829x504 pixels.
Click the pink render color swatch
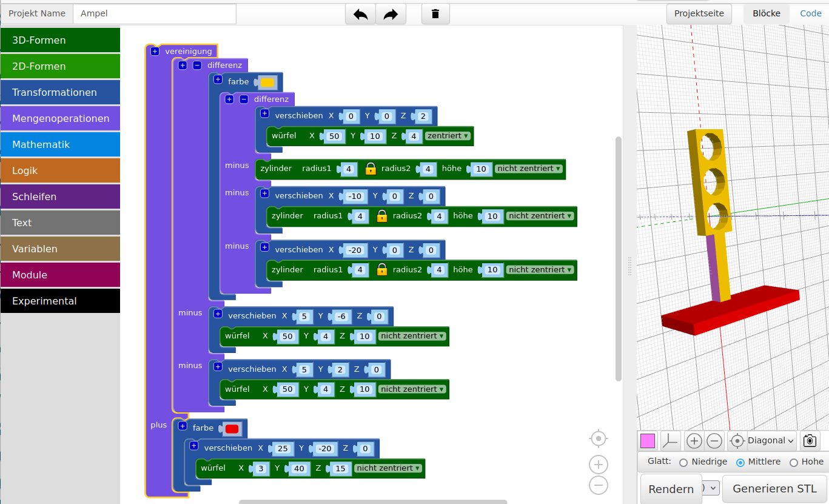coord(648,441)
